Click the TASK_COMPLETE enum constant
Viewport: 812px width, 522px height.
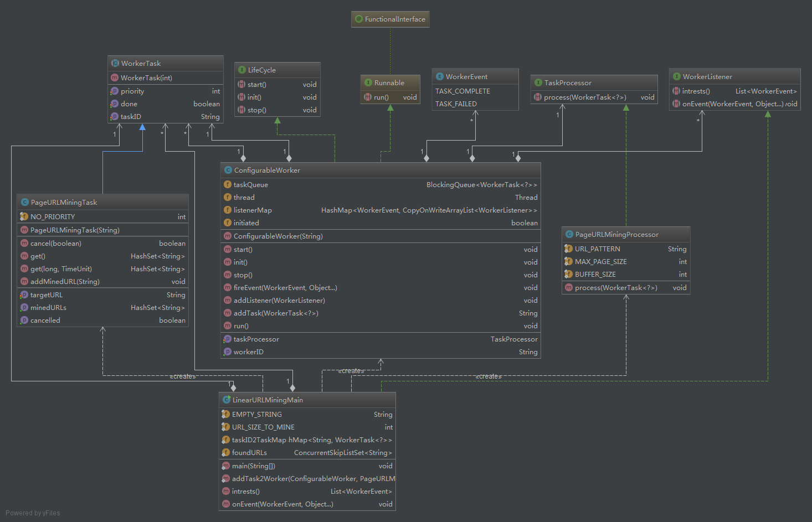pos(462,91)
